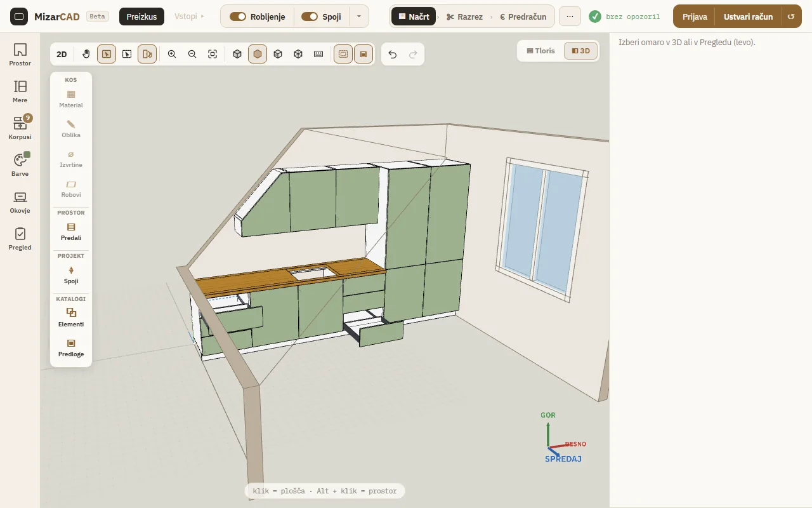
Task: Click the Prijava login button
Action: pyautogui.click(x=695, y=17)
